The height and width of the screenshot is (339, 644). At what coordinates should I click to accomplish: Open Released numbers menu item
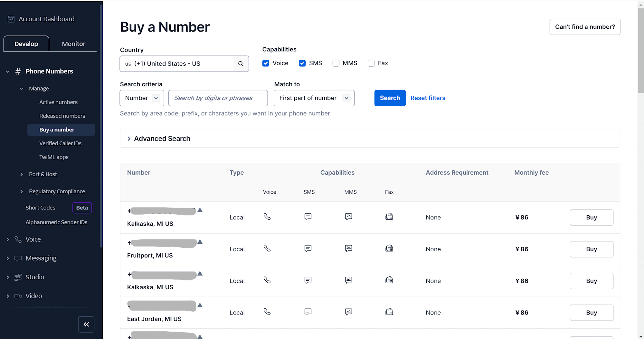click(62, 116)
